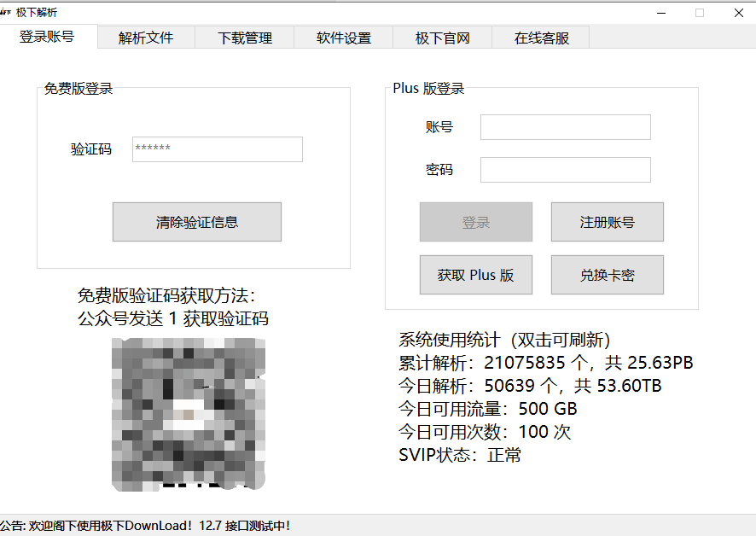This screenshot has height=536, width=756.
Task: Click the 极下解析 app icon in title bar
Action: point(6,13)
